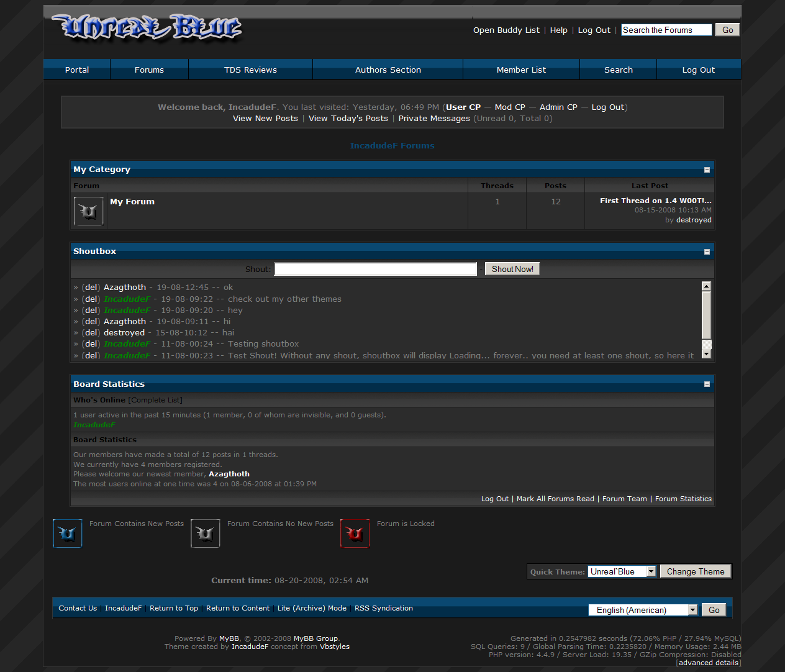
Task: Click View Today's Posts link
Action: 348,118
